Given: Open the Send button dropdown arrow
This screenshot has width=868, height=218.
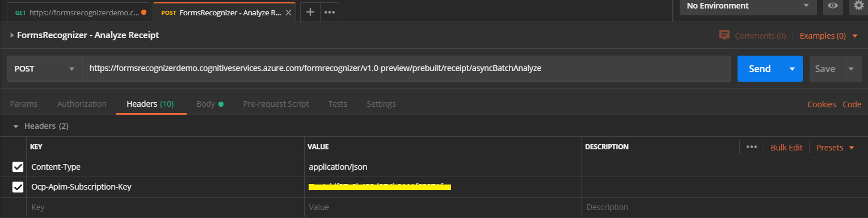Looking at the screenshot, I should click(793, 69).
